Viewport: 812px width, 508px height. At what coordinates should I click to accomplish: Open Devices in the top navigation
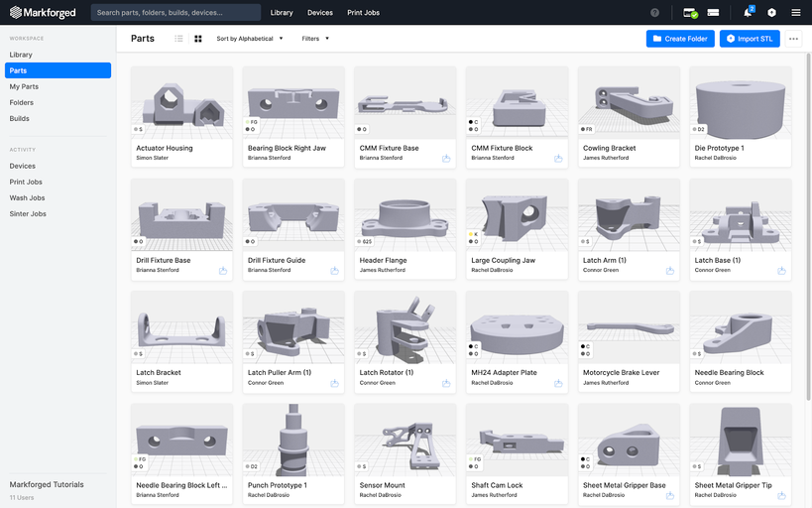(x=320, y=13)
